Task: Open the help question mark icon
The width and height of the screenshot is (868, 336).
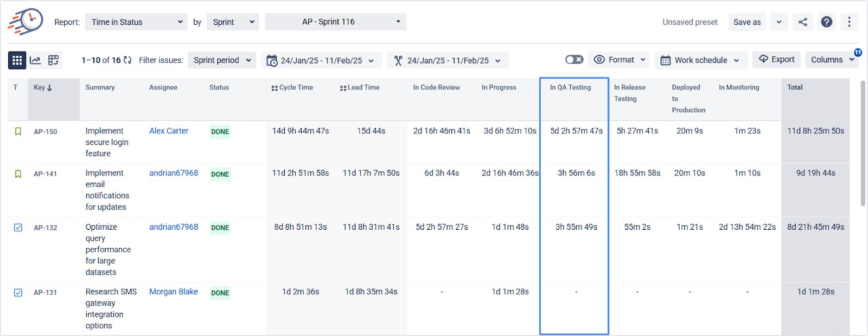Action: coord(827,22)
